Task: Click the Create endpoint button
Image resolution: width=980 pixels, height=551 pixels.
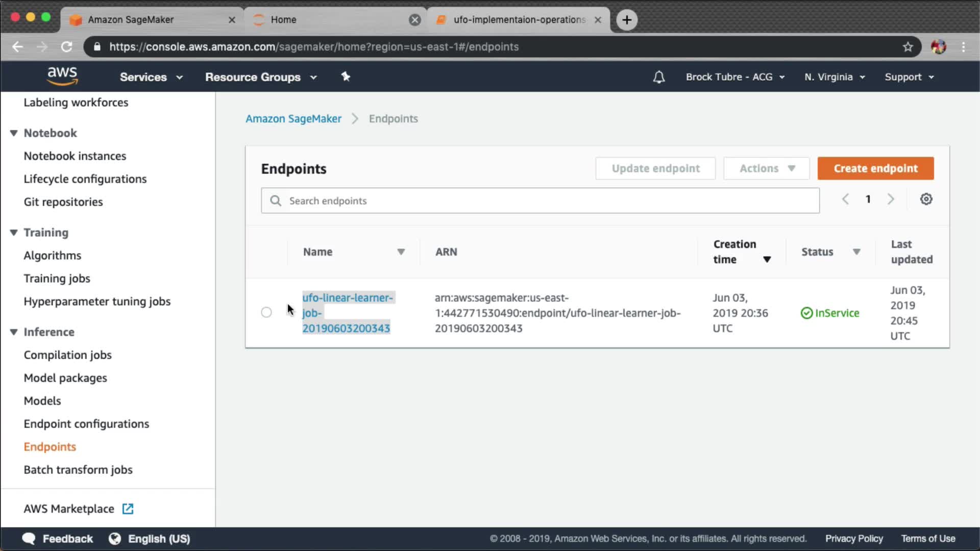Action: [875, 168]
